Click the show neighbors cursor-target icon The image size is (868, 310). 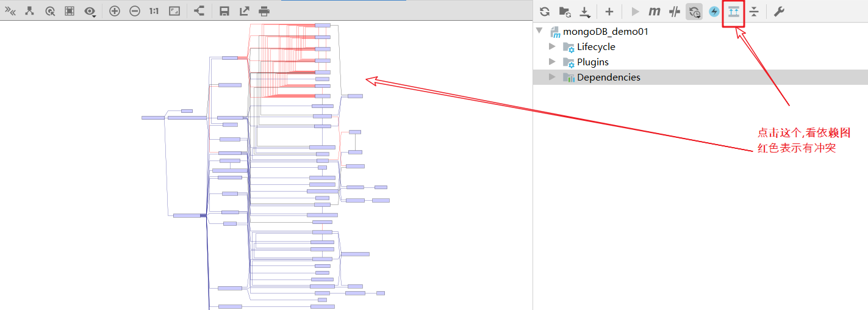coord(50,11)
